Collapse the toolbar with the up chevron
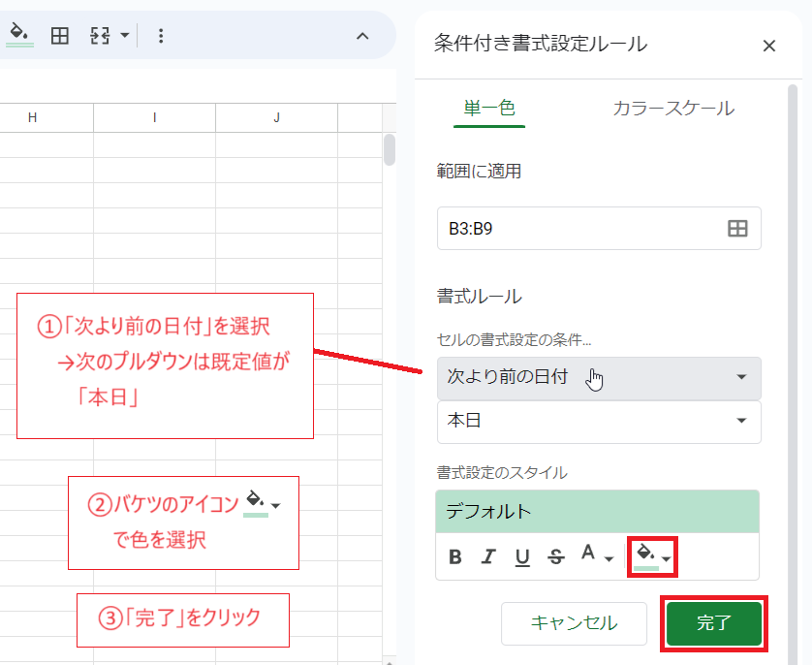Image resolution: width=812 pixels, height=665 pixels. tap(362, 36)
